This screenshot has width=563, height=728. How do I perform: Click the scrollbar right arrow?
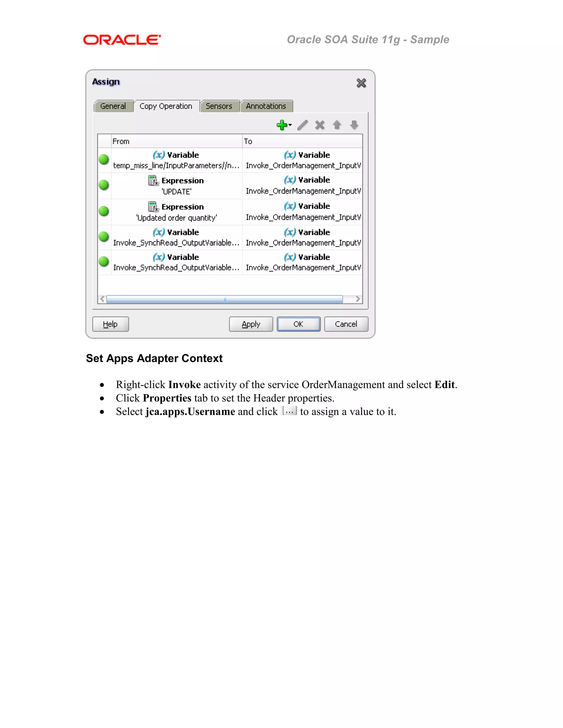[x=358, y=299]
